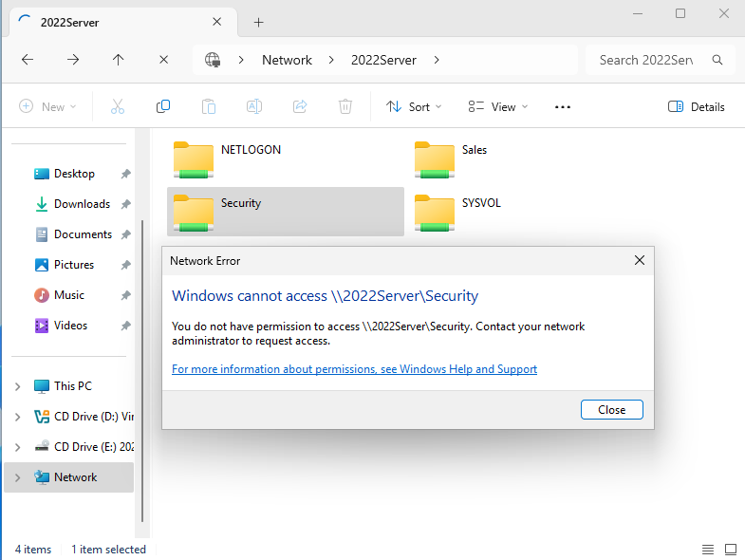This screenshot has width=745, height=560.
Task: Navigate up one level with up arrow
Action: point(118,60)
